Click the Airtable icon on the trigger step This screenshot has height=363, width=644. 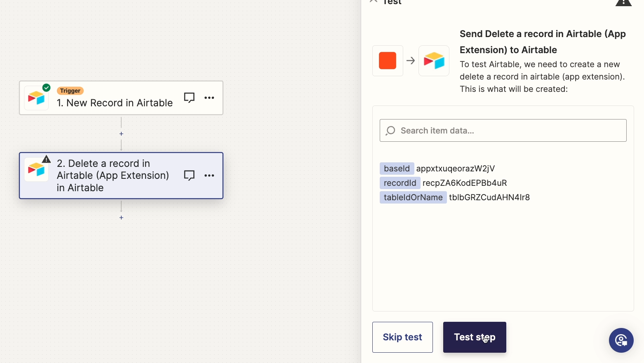tap(36, 98)
